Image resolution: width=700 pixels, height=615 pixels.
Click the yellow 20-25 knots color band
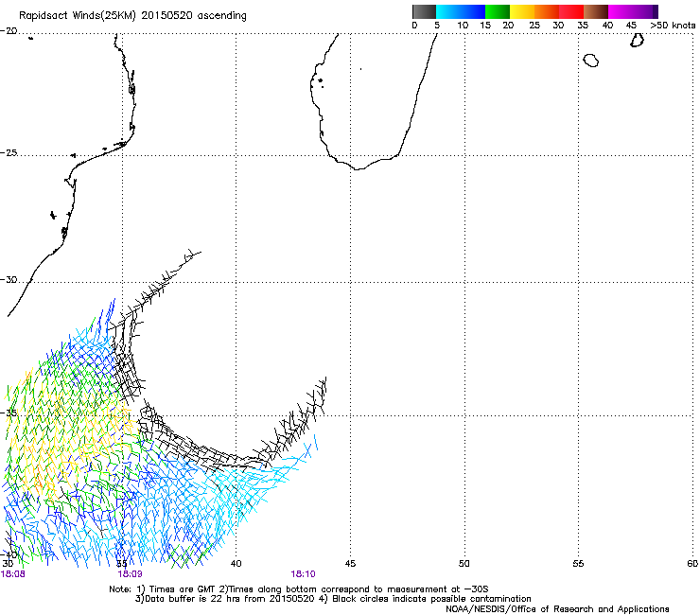(522, 11)
